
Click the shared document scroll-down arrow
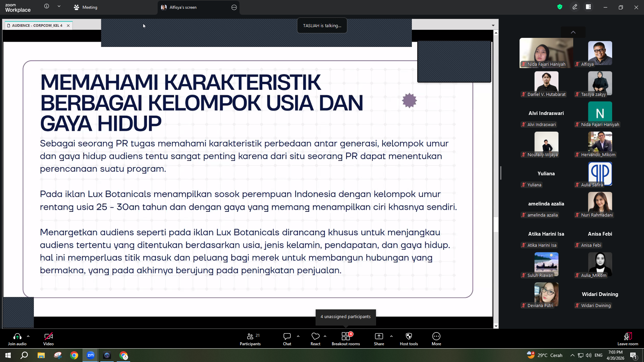coord(496,326)
